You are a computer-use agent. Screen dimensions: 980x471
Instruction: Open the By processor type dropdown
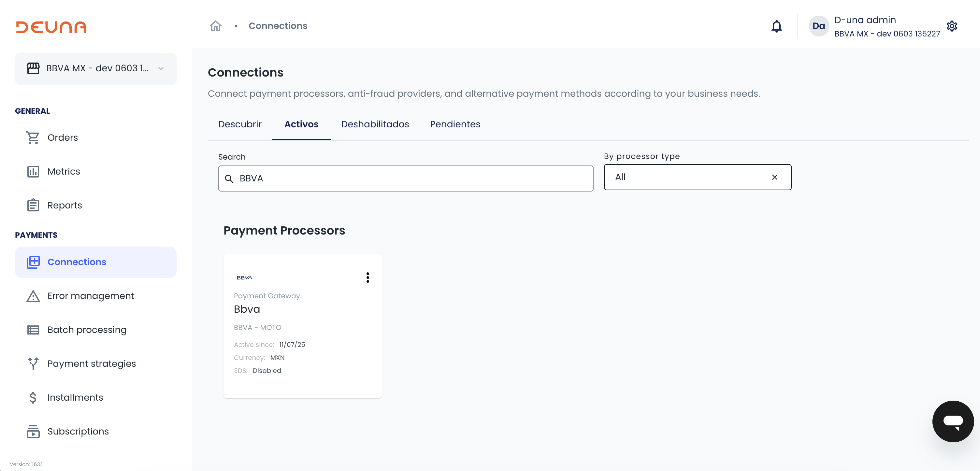[x=685, y=177]
